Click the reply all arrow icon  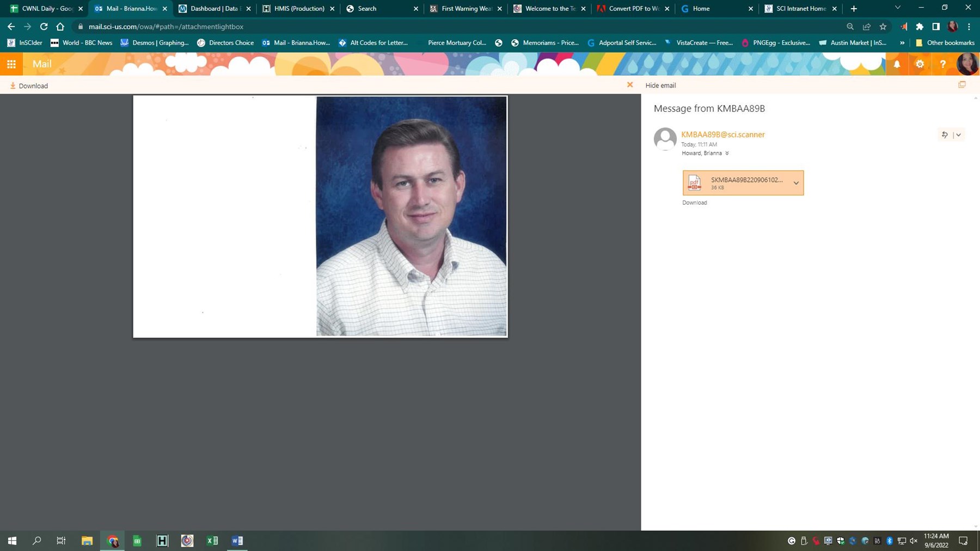pos(945,135)
